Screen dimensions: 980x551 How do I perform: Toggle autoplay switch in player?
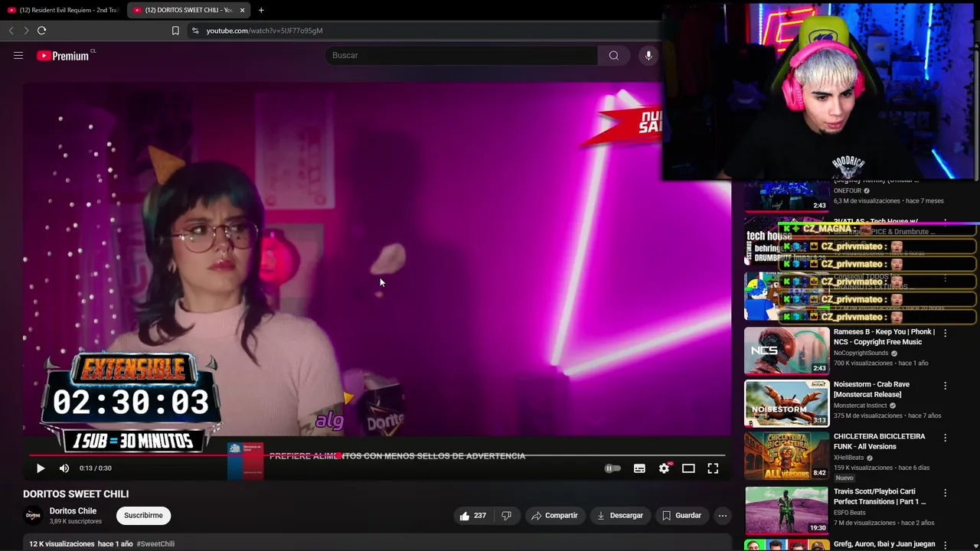click(612, 468)
